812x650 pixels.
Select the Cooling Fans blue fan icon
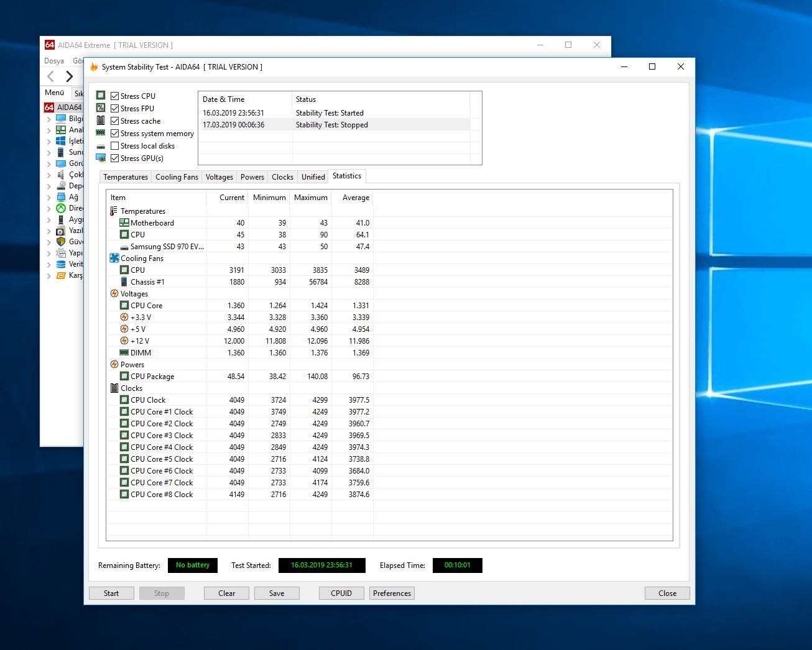(114, 259)
